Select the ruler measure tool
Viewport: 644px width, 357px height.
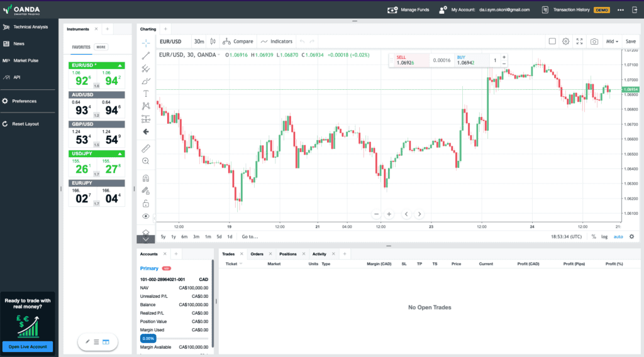(146, 148)
